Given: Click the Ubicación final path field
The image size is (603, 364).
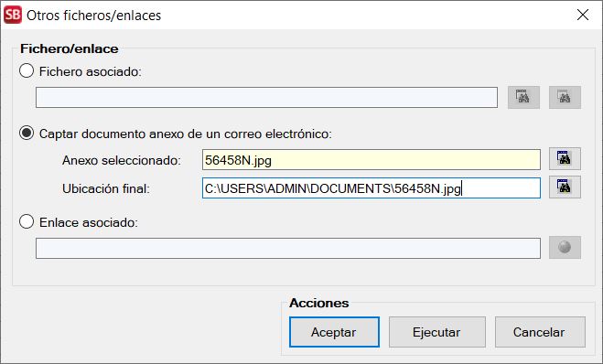Looking at the screenshot, I should coord(371,188).
